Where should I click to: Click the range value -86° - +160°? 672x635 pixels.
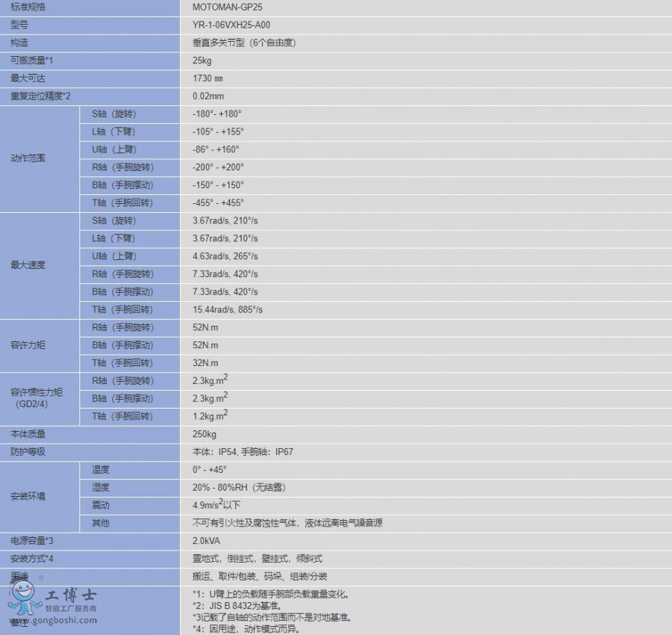(216, 149)
